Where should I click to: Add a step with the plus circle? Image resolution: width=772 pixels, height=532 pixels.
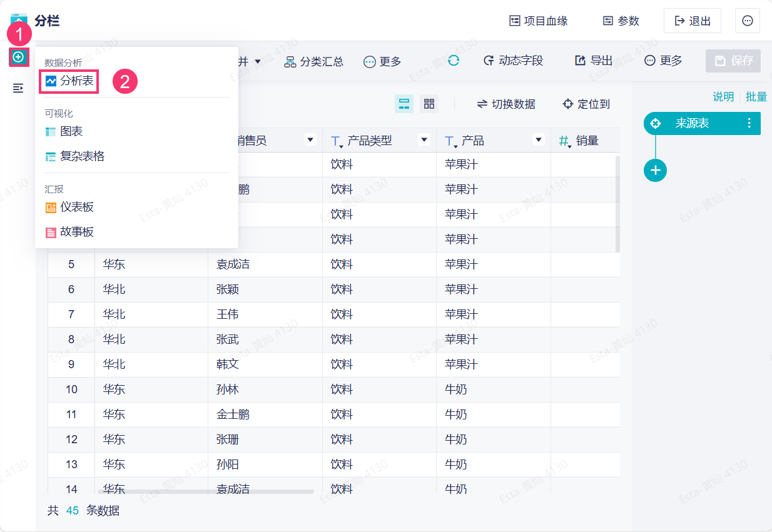click(x=655, y=170)
